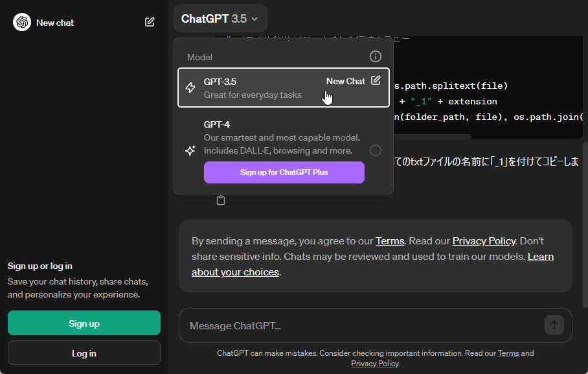Click the copy code clipboard icon
Screen dimensions: 588x374
pos(220,200)
